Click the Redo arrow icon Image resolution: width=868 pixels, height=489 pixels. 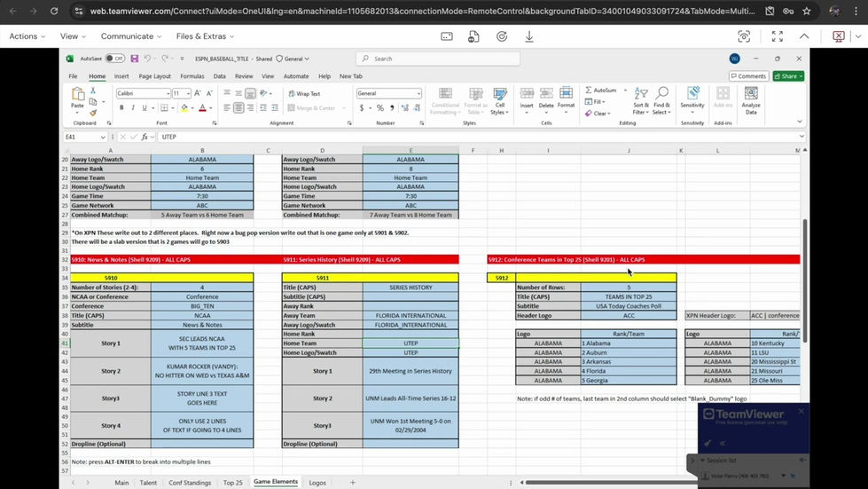(164, 59)
